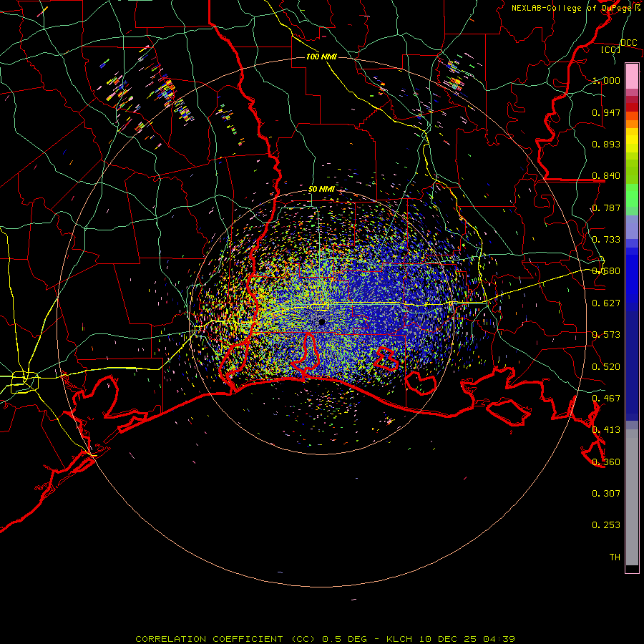Select the 0.573 scale value
The image size is (644, 644).
click(606, 335)
